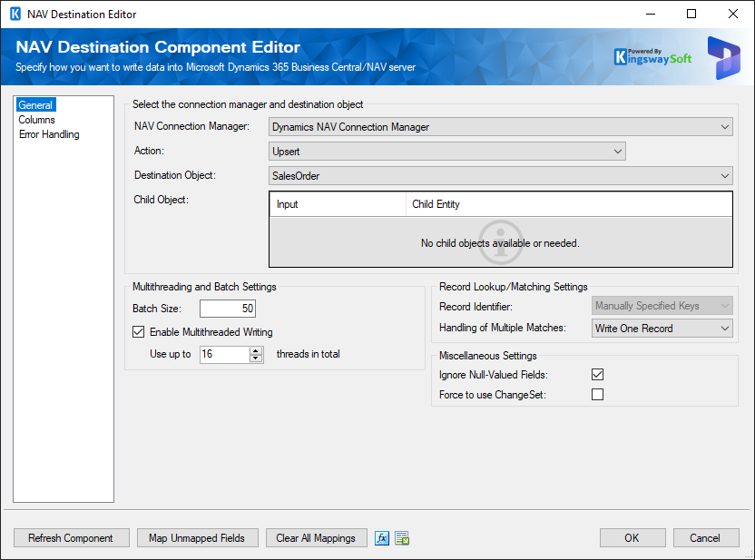755x560 pixels.
Task: Click the 'Child Object:' label
Action: (x=161, y=200)
